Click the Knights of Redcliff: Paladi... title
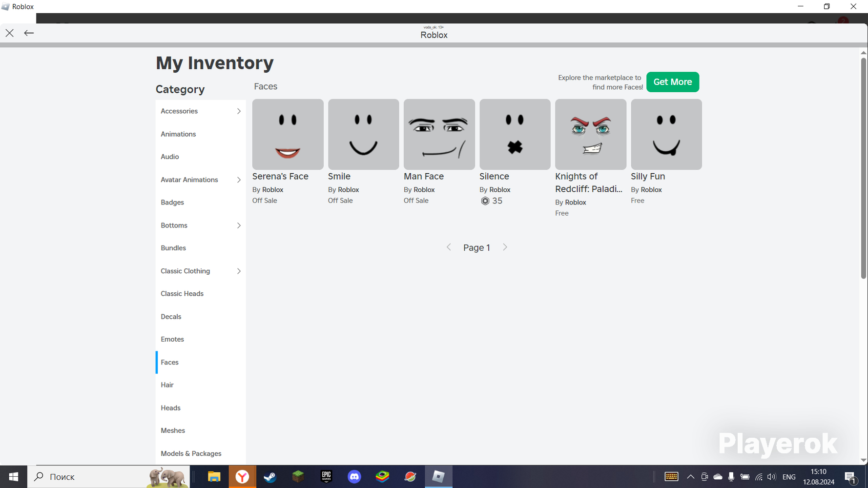The height and width of the screenshot is (488, 868). (589, 183)
